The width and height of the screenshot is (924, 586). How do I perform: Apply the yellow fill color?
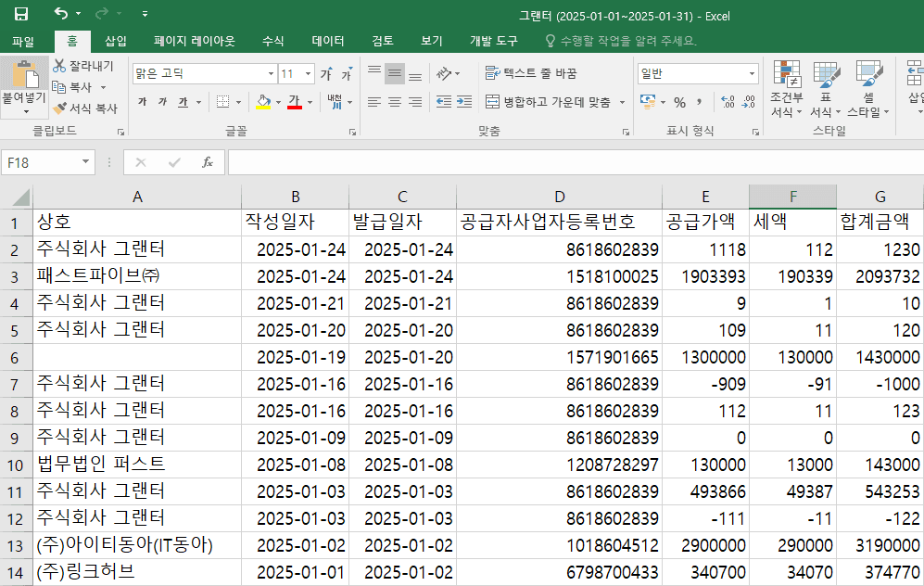pos(263,102)
